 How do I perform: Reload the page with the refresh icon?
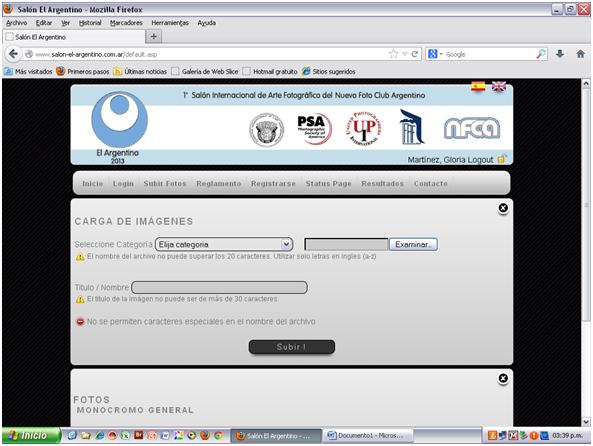[414, 54]
